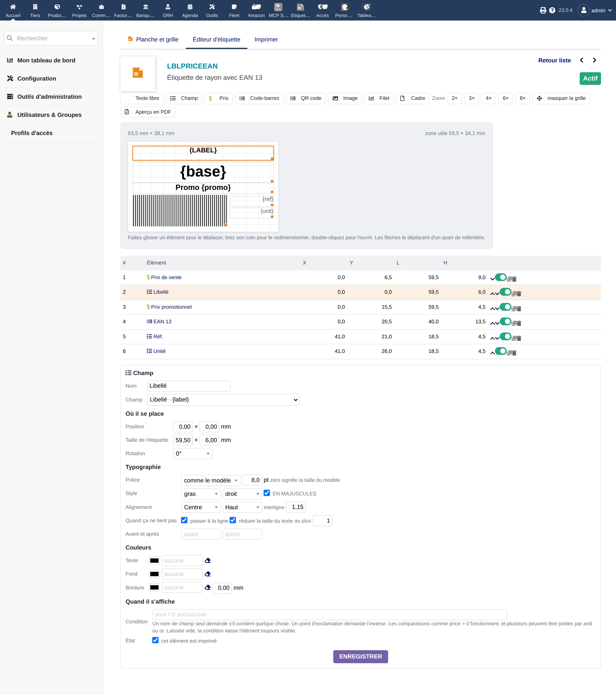Disable the Prix de vente element toggle
The height and width of the screenshot is (694, 616).
501,277
